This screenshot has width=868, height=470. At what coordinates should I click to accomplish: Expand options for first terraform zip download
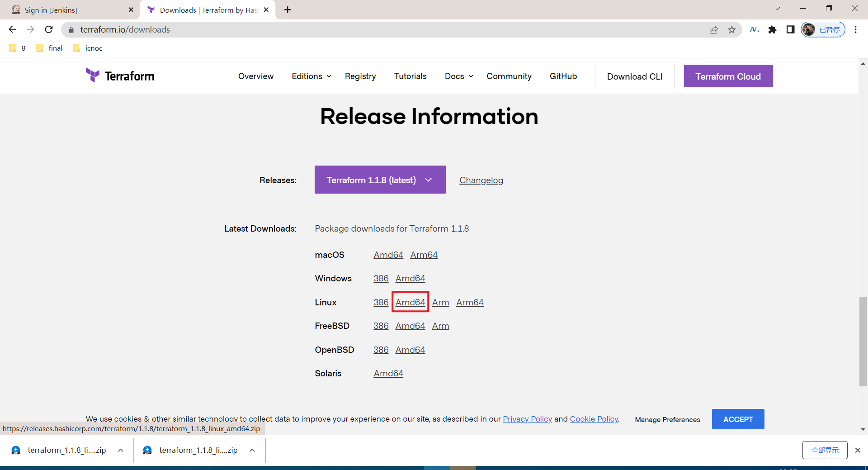tap(121, 450)
